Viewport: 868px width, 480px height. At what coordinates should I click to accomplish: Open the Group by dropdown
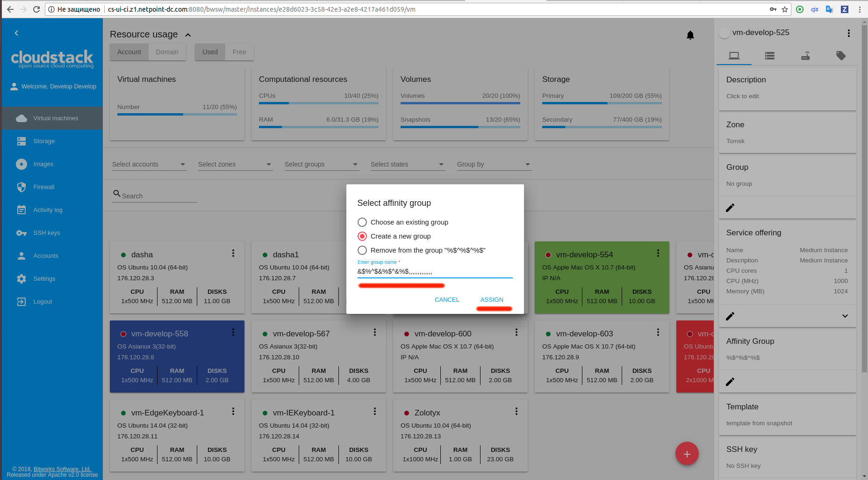[x=494, y=164]
